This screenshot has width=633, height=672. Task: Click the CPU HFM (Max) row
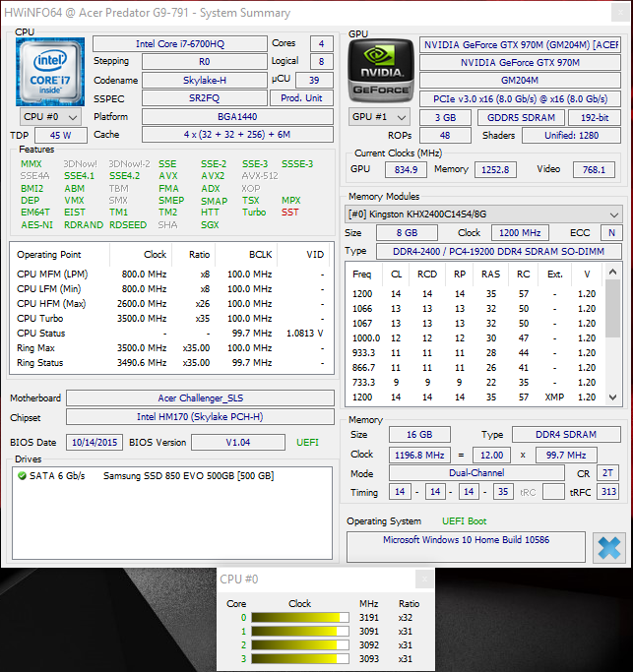point(171,304)
